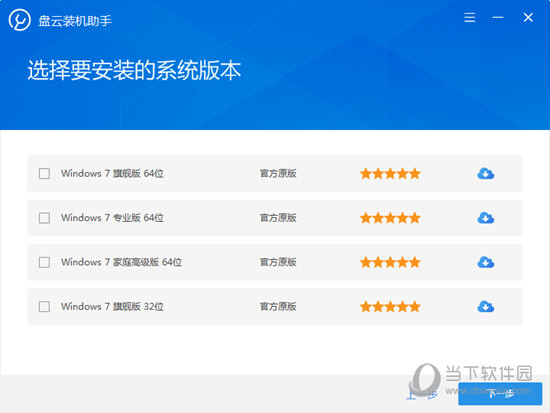Minimize the installer window
550x413 pixels.
click(x=498, y=18)
